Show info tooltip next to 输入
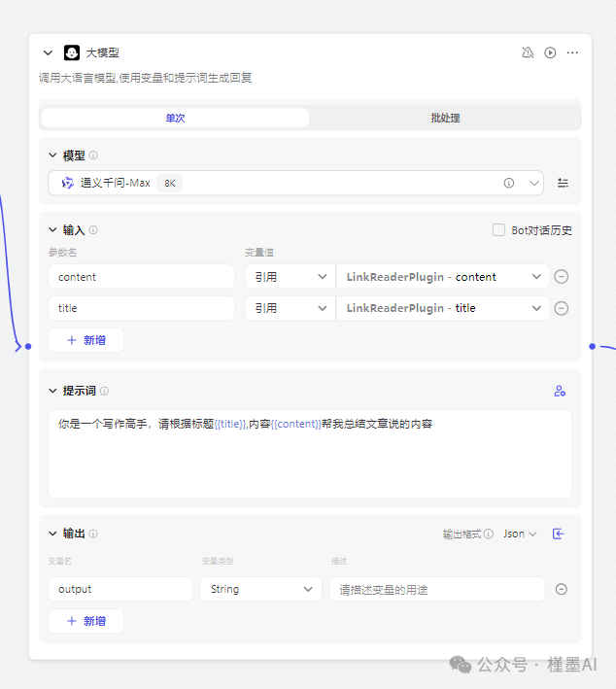Screen dimensions: 616x689 (x=93, y=229)
